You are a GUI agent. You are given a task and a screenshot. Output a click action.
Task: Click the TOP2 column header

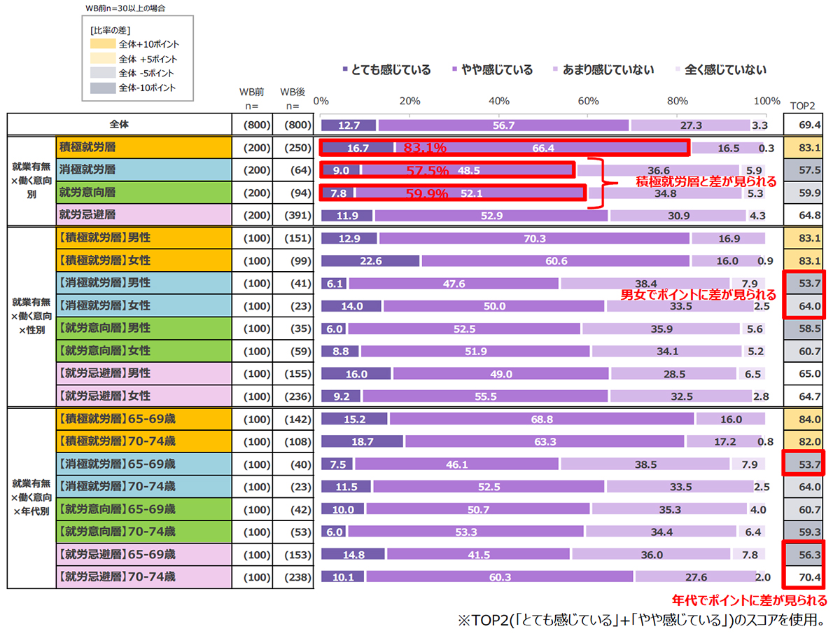point(804,106)
